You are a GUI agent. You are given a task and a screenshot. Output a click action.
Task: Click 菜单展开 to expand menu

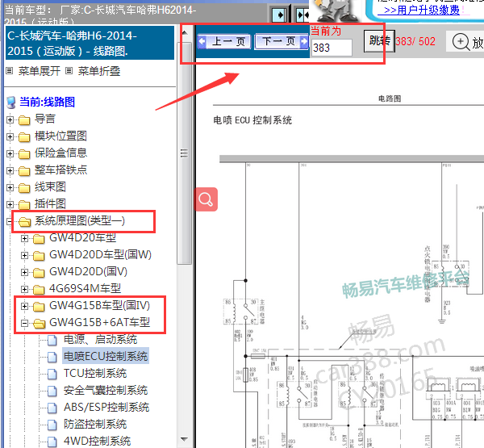40,71
